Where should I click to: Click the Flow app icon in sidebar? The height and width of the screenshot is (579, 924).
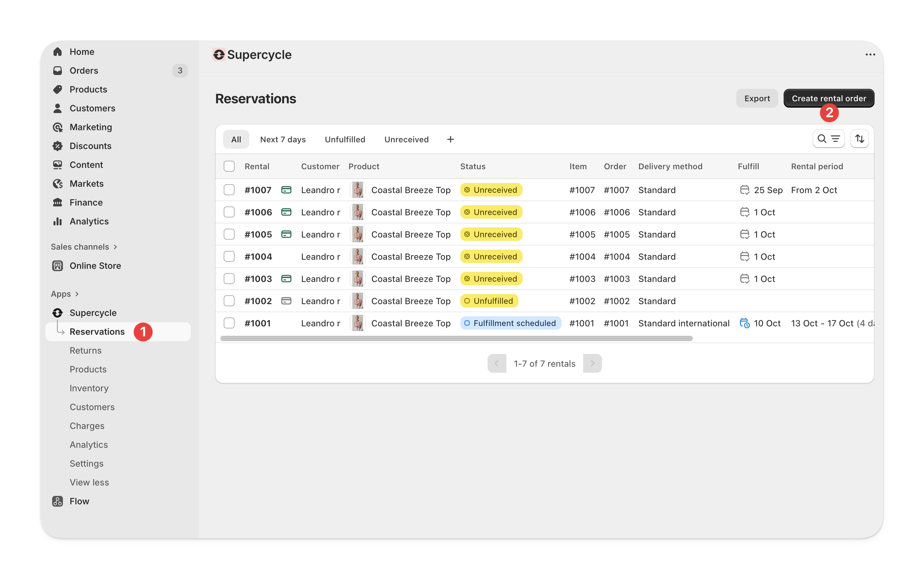pyautogui.click(x=58, y=501)
